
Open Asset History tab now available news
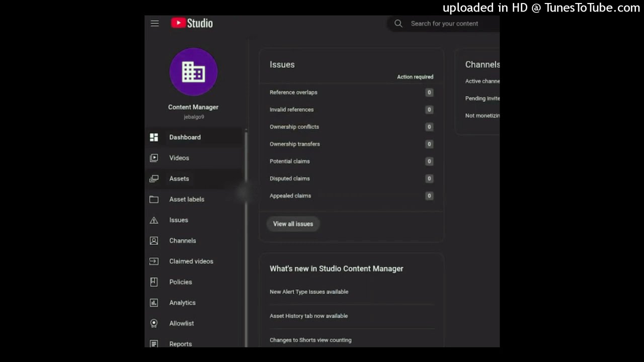pos(308,316)
